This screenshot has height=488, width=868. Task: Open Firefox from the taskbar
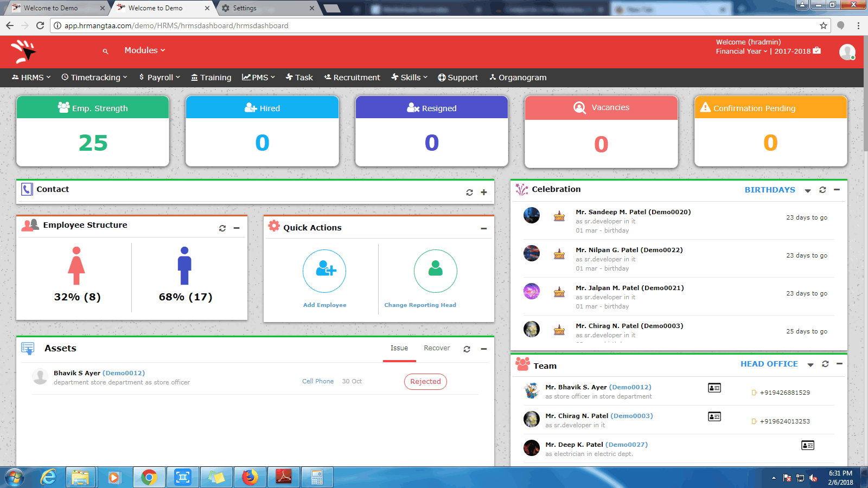[x=250, y=477]
